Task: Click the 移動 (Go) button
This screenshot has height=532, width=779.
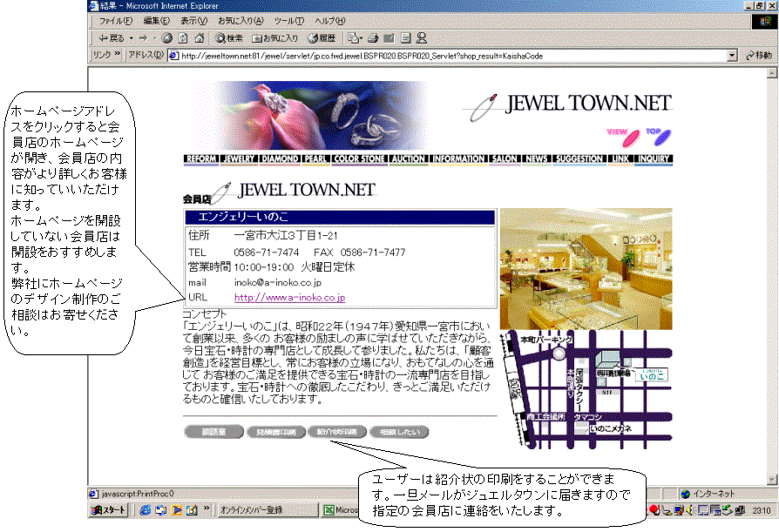Action: pyautogui.click(x=759, y=56)
